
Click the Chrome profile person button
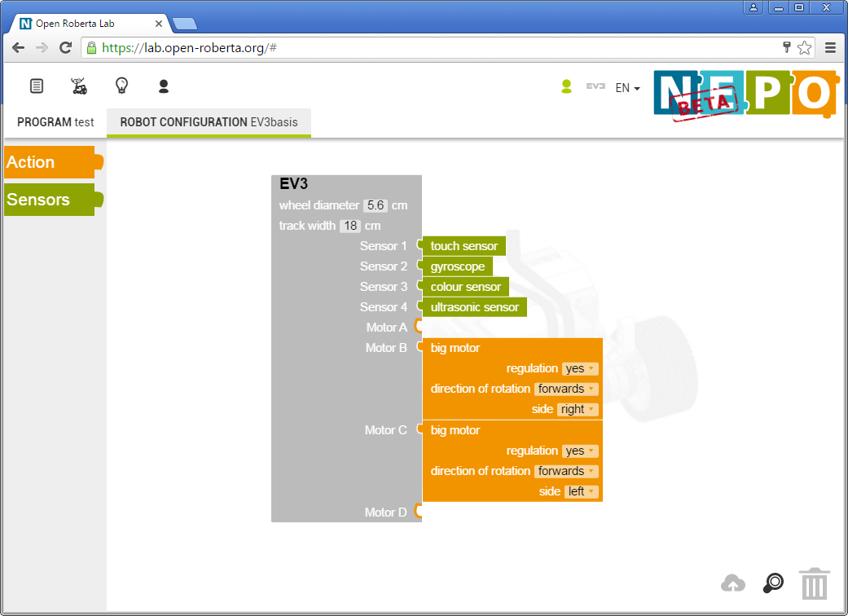coord(754,7)
